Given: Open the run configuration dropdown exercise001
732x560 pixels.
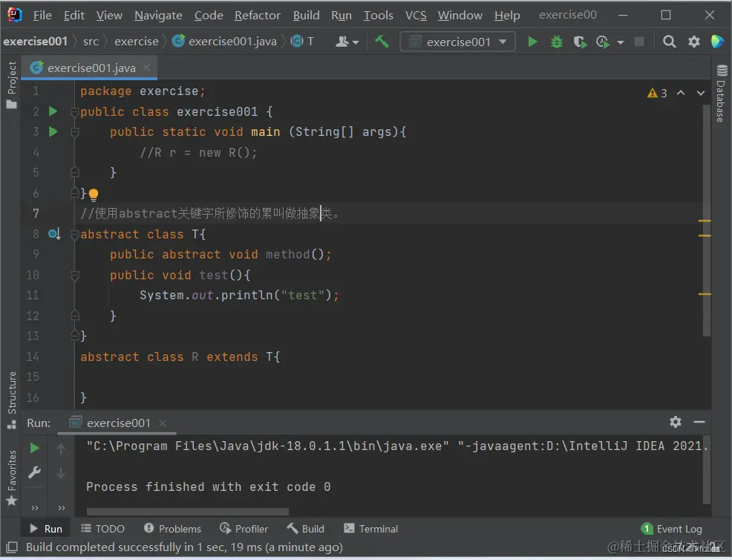Looking at the screenshot, I should tap(458, 42).
